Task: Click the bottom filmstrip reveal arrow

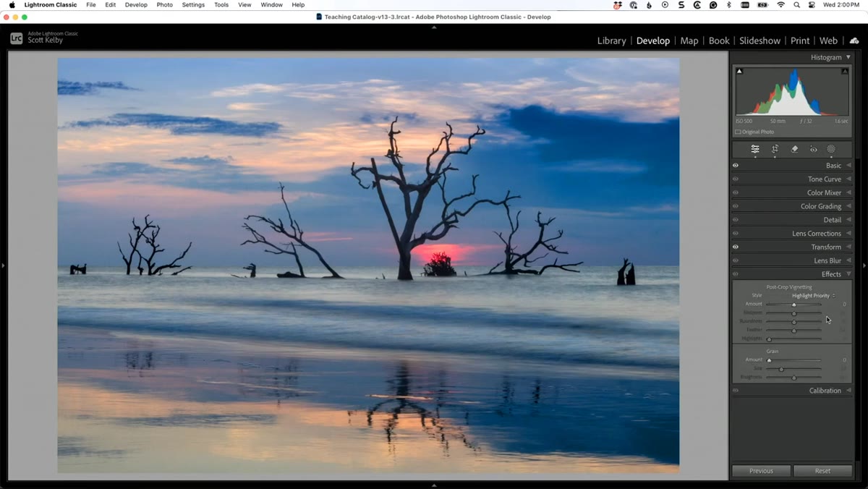Action: click(x=434, y=485)
